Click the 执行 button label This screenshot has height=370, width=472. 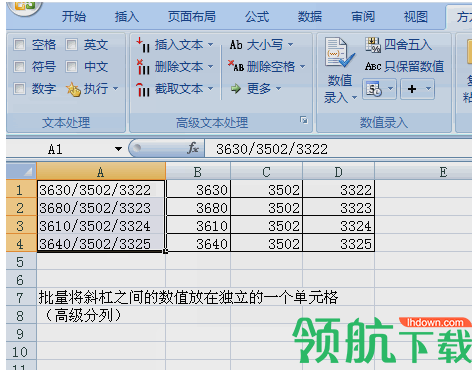tap(96, 89)
